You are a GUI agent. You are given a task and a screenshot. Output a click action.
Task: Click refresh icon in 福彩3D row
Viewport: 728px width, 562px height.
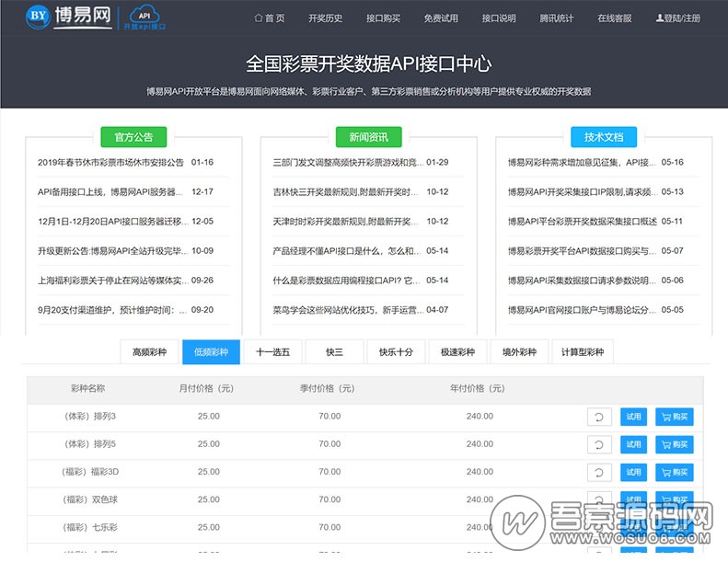click(x=599, y=473)
